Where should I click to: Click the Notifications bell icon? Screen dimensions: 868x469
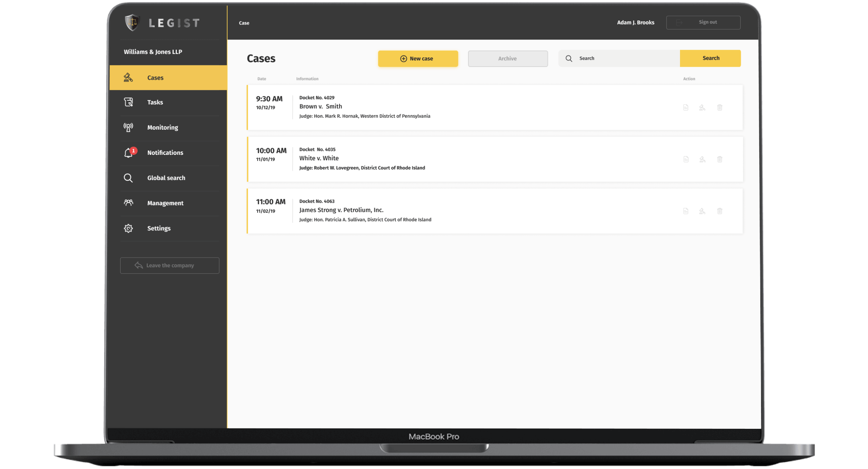click(128, 153)
